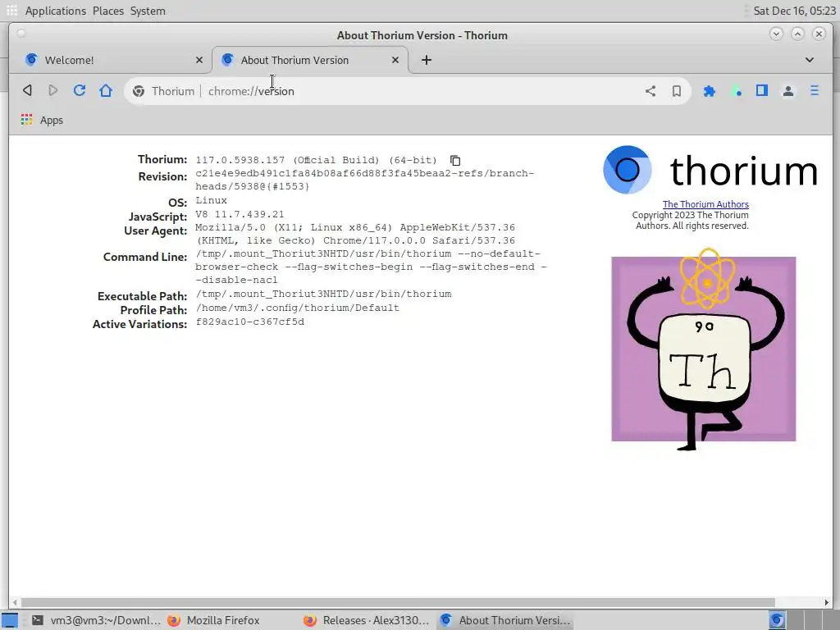The height and width of the screenshot is (630, 840).
Task: Click the clock showing Sat Dec 16
Action: [794, 11]
